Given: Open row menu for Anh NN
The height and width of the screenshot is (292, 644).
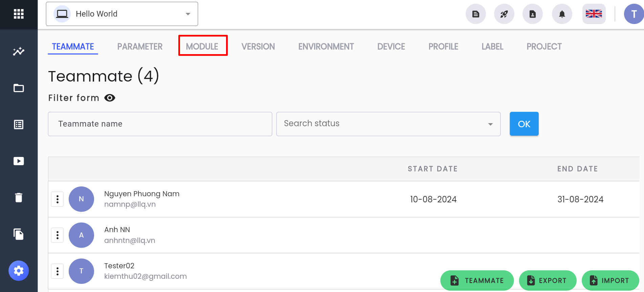Looking at the screenshot, I should click(x=58, y=235).
